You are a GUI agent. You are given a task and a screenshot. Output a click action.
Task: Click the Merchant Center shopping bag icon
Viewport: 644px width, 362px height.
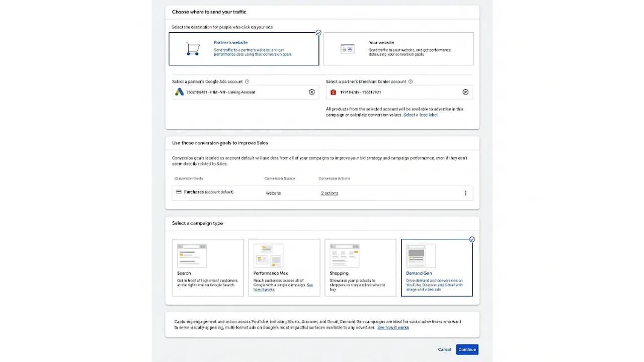333,92
